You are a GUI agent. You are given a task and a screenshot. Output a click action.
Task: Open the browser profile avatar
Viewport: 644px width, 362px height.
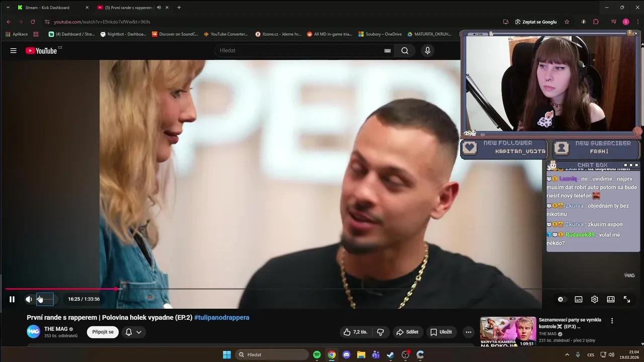[x=626, y=22]
